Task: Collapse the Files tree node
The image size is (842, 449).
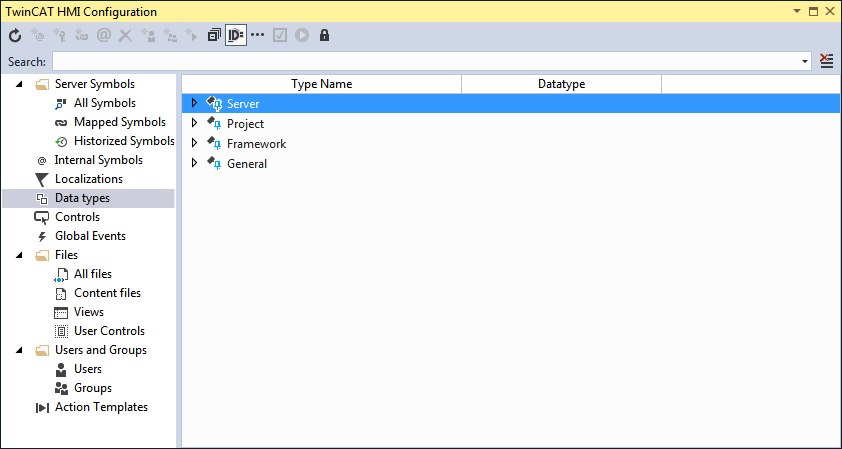Action: 20,255
